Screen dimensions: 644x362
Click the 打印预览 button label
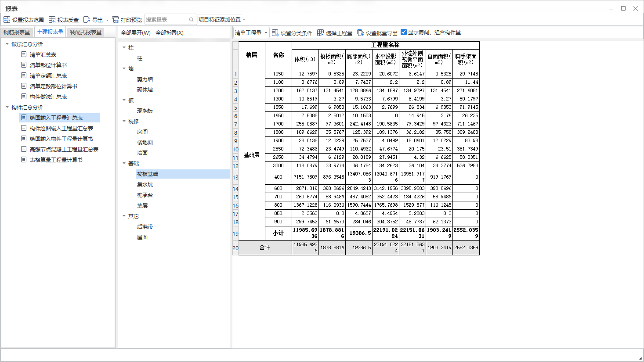pos(131,20)
